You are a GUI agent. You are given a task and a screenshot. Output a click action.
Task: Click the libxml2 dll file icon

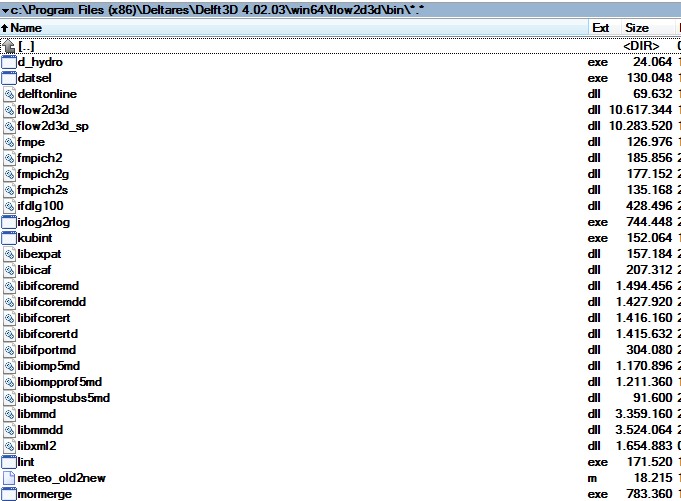(x=9, y=446)
